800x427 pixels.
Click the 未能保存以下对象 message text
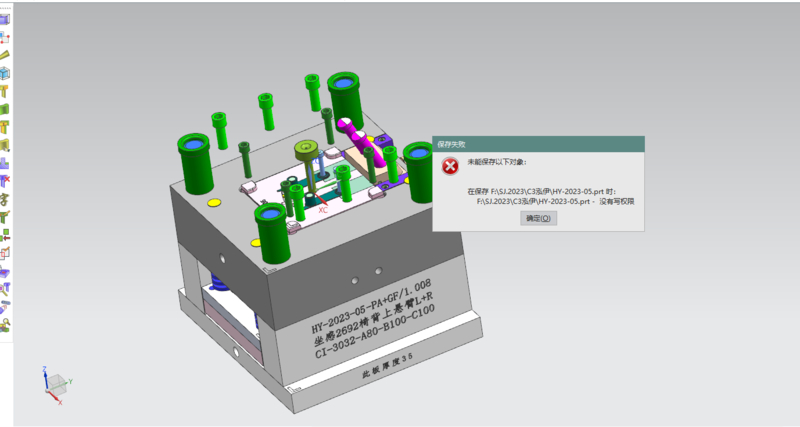point(496,162)
